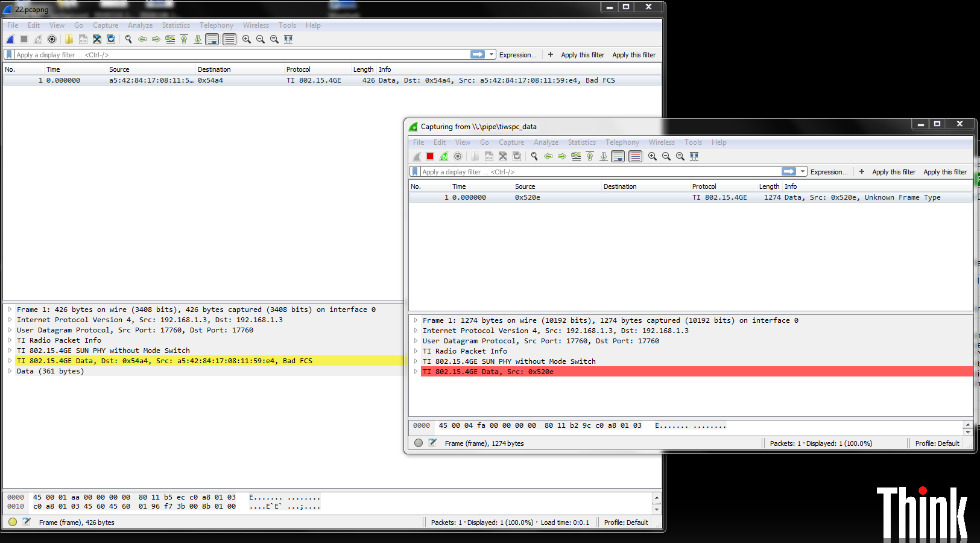The height and width of the screenshot is (543, 980).
Task: Select packet row with source 0x520e
Action: (691, 197)
